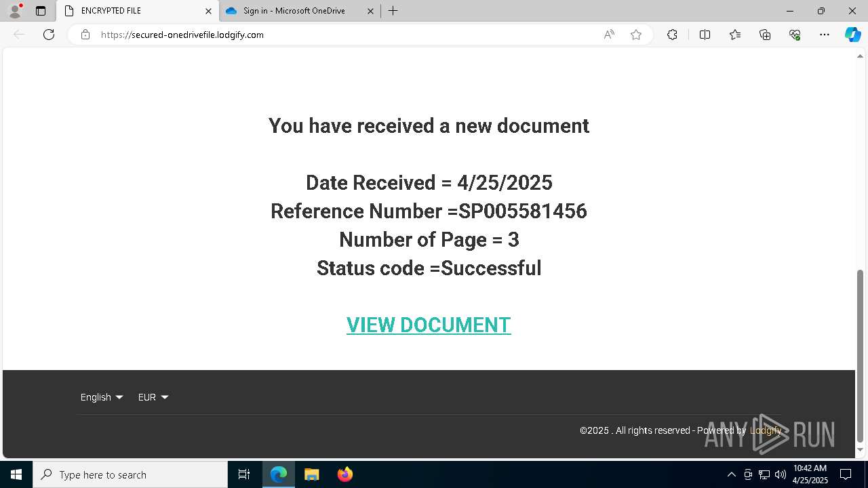Close the ENCRYPTED FILE tab
Screen dimensions: 868x488
208,11
